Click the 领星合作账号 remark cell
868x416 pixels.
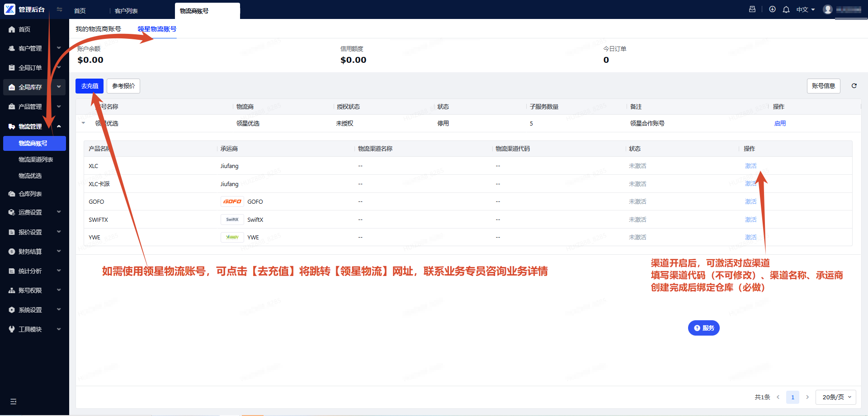pos(647,123)
